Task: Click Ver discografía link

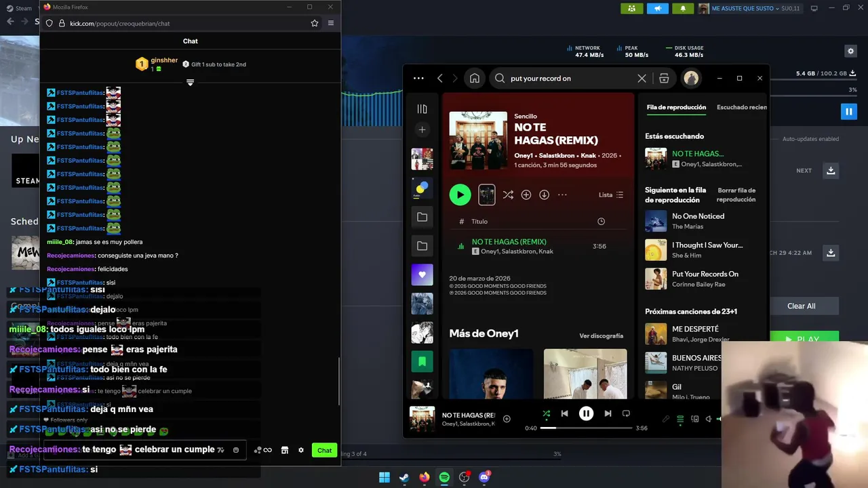Action: [x=601, y=335]
